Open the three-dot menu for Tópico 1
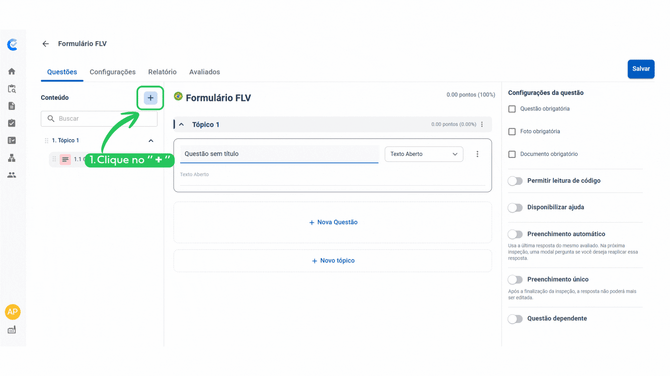This screenshot has width=670, height=376. click(x=482, y=124)
